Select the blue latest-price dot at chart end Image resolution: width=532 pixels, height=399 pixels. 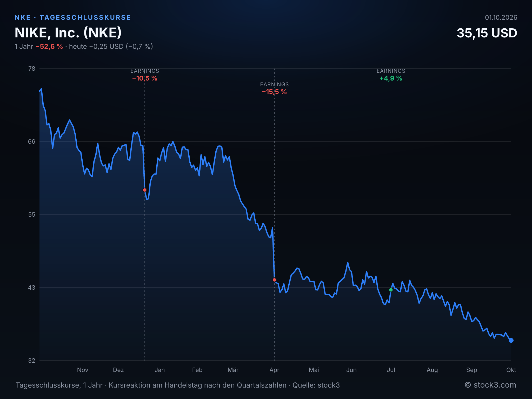(511, 340)
